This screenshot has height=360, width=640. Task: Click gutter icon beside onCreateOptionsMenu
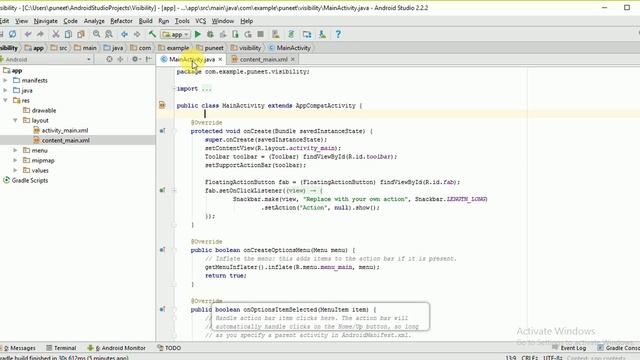(x=162, y=250)
